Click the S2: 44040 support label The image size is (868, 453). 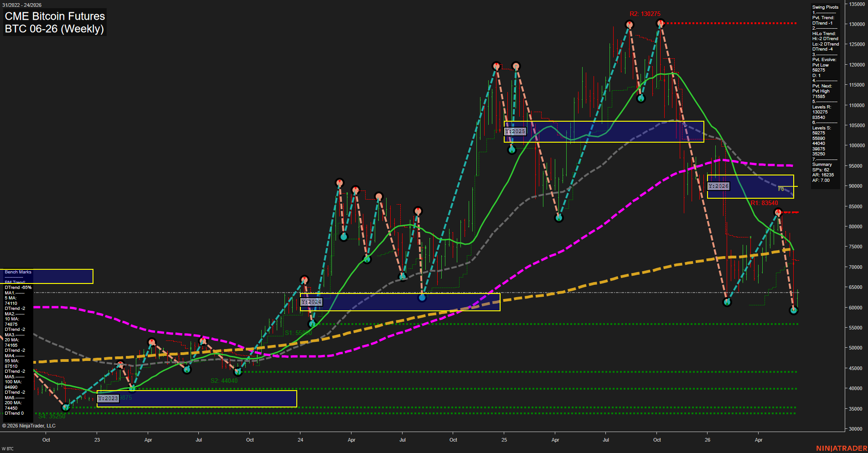224,381
